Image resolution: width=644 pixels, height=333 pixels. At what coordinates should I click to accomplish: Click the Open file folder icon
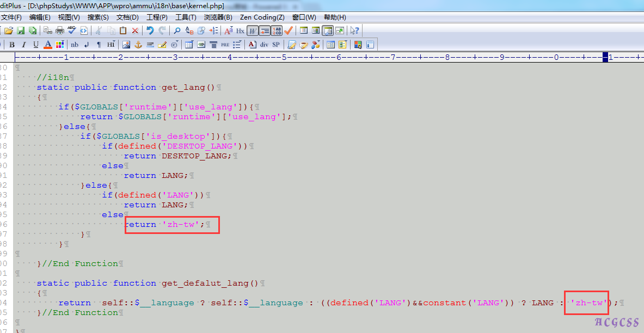click(9, 30)
